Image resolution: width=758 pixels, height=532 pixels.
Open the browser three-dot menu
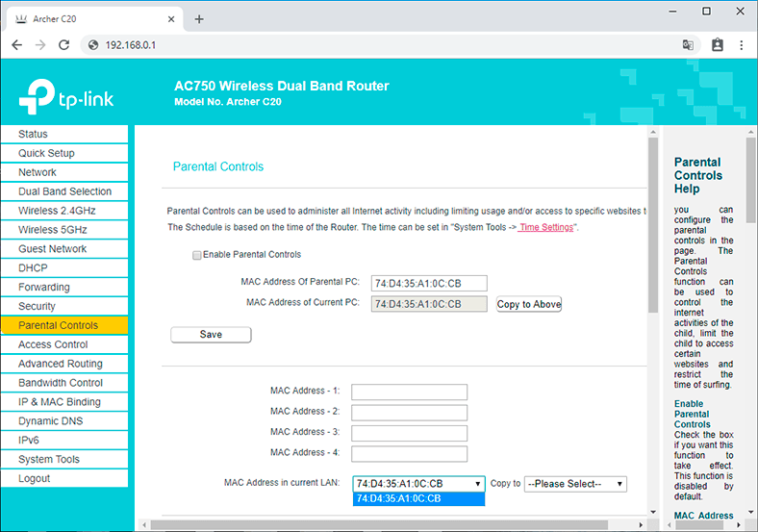(x=741, y=45)
